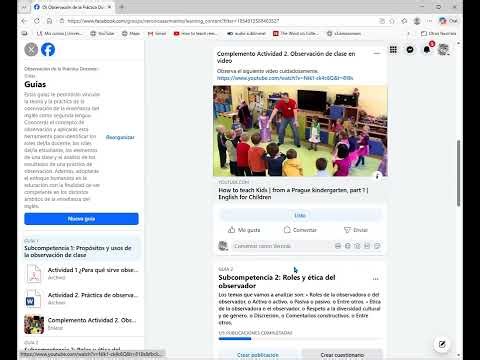This screenshot has width=480, height=360.
Task: Open Otros favoritos folder
Action: point(439,33)
